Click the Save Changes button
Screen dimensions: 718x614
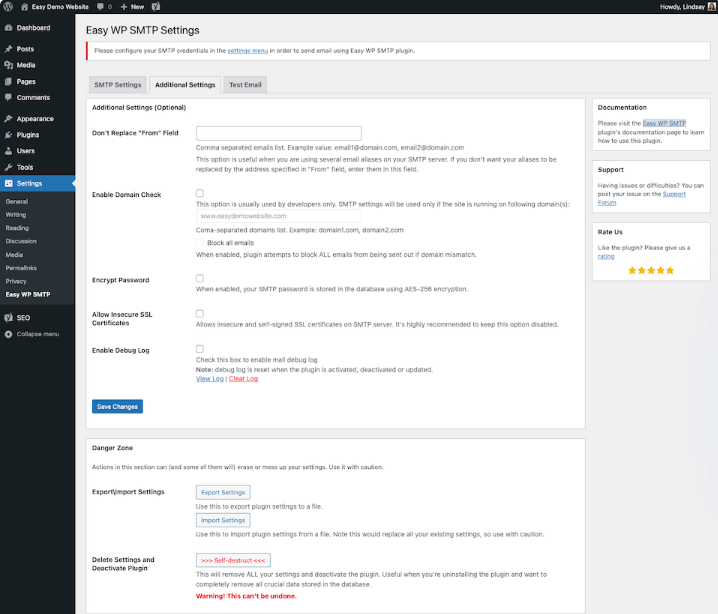[117, 407]
